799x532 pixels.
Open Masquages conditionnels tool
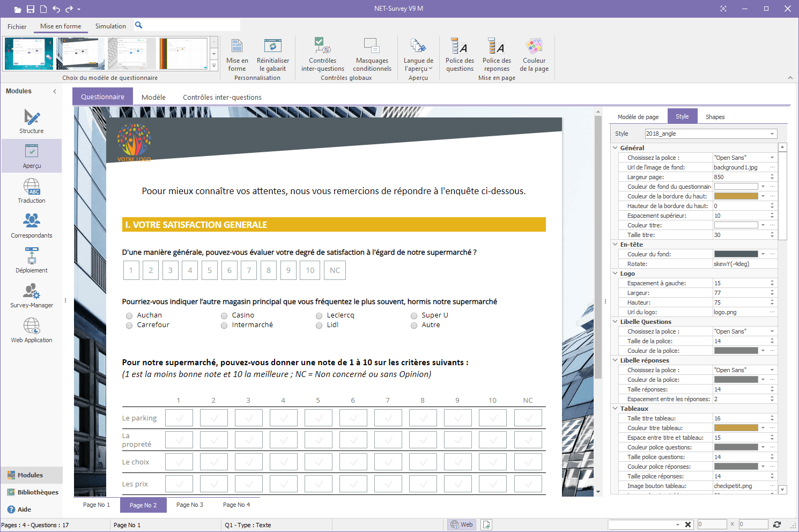click(372, 55)
